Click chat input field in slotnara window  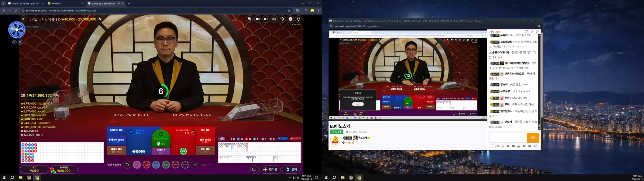tap(508, 138)
